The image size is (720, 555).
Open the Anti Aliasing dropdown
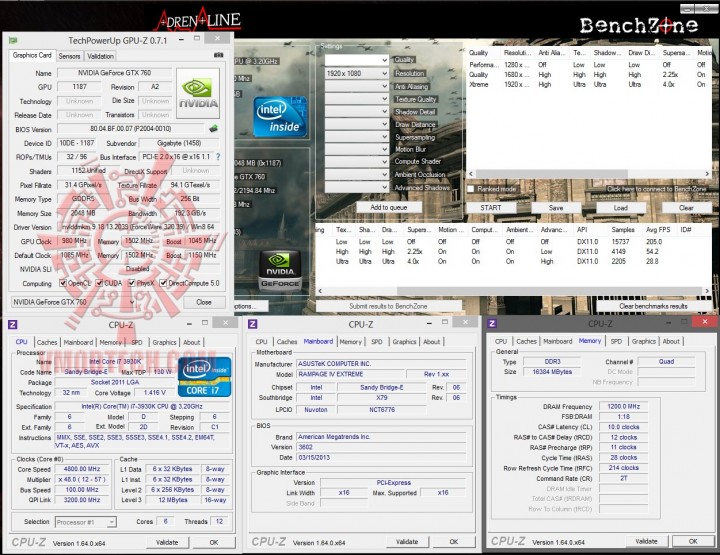coord(357,86)
